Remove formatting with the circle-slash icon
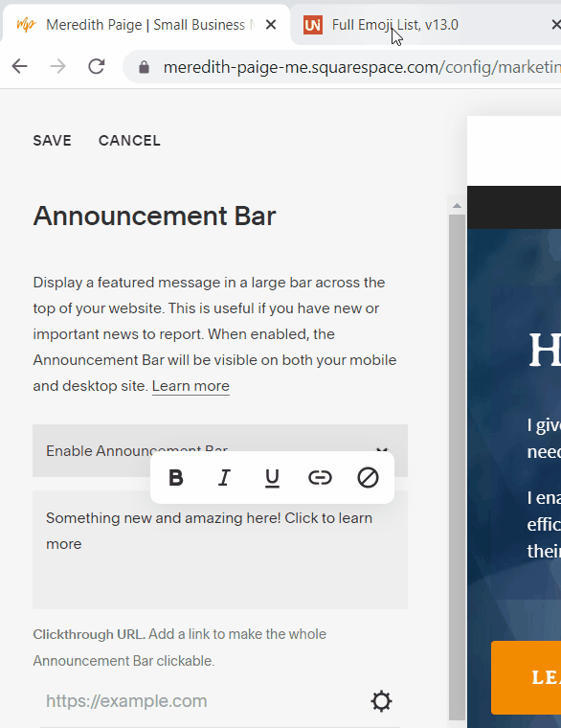 pyautogui.click(x=368, y=477)
